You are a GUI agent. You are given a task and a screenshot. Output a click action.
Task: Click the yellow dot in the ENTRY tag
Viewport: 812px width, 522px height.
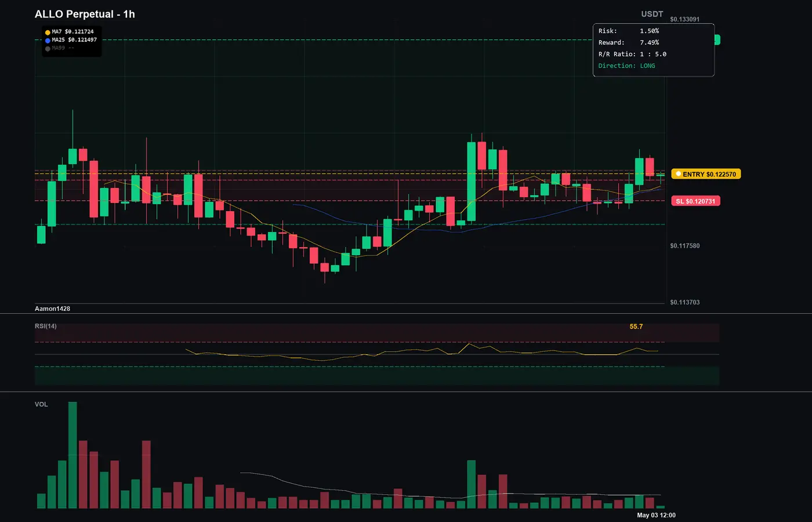pos(678,174)
